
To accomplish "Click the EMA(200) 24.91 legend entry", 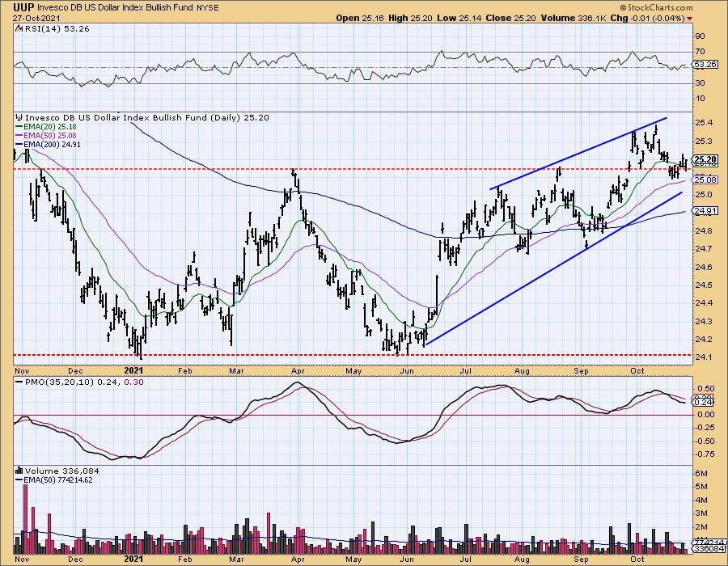I will [x=48, y=144].
